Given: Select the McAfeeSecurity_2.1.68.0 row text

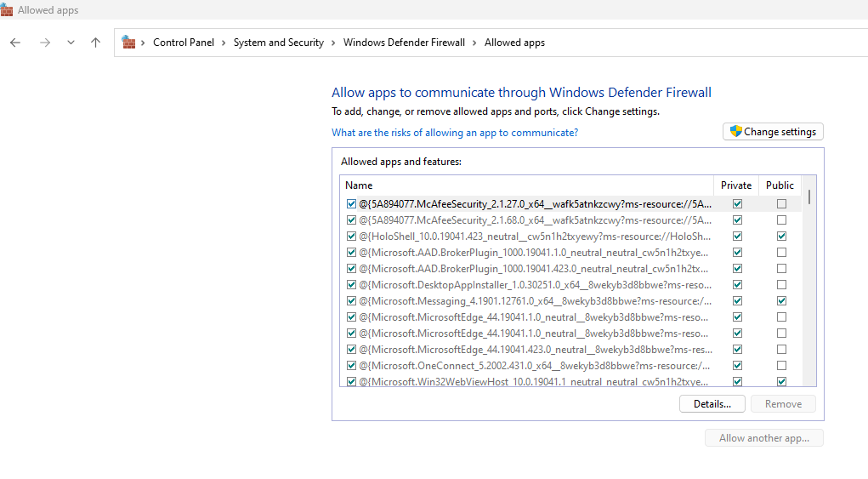Looking at the screenshot, I should point(535,220).
